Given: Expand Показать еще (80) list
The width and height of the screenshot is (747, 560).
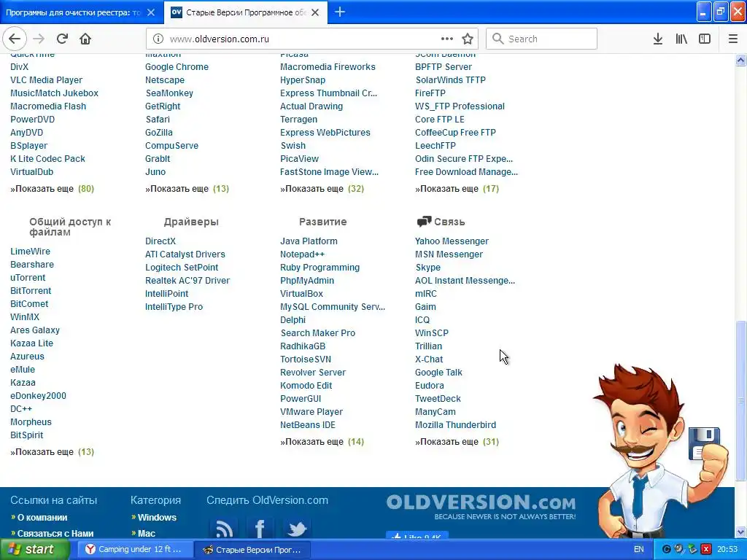Looking at the screenshot, I should pos(53,189).
